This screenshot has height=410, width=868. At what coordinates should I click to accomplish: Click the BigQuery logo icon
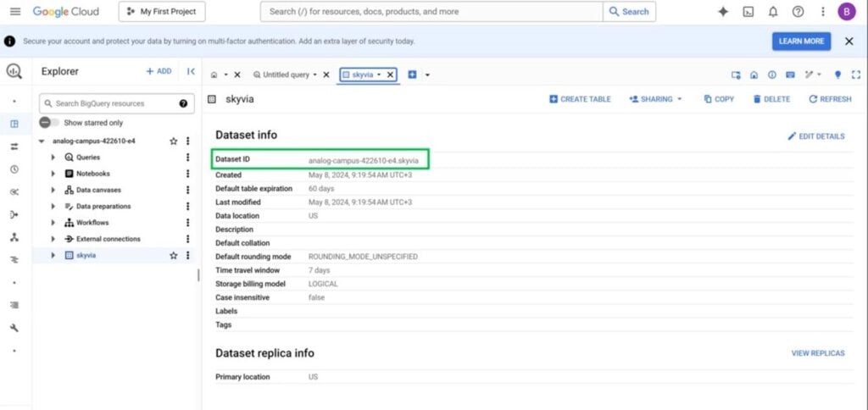[x=14, y=71]
